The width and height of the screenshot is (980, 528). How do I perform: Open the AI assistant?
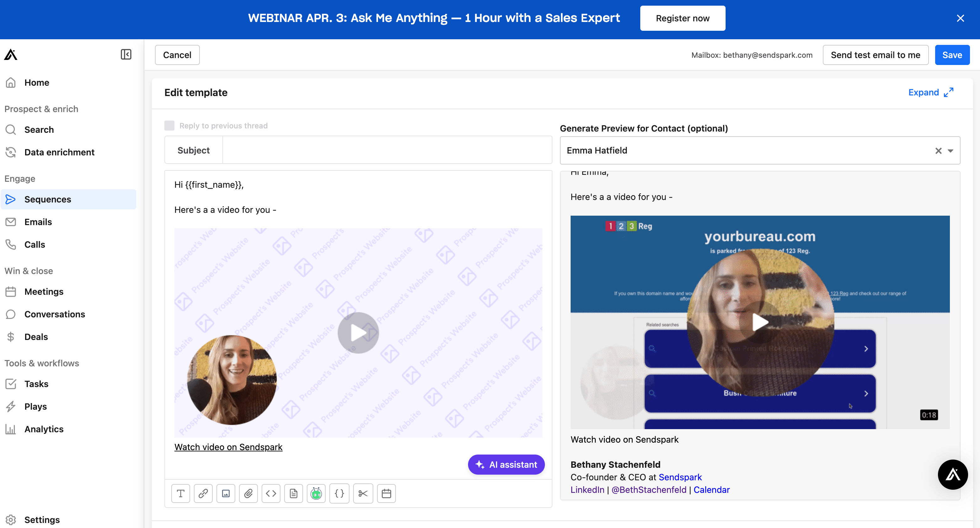click(506, 464)
